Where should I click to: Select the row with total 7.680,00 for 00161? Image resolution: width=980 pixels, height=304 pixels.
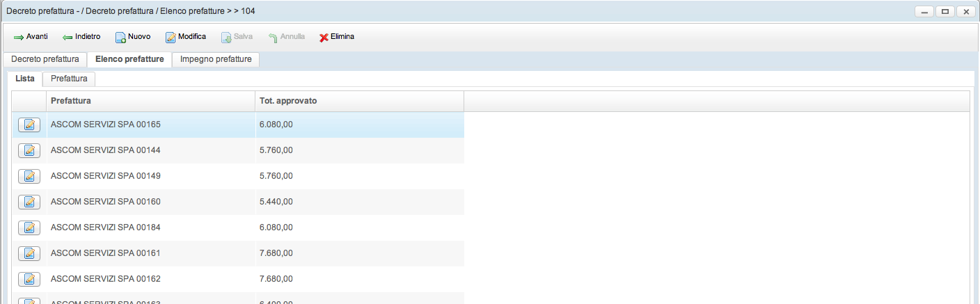pos(276,253)
